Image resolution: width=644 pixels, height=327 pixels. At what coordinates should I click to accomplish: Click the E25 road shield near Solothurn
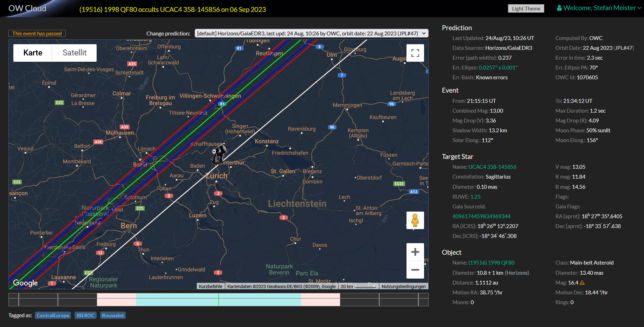click(140, 208)
